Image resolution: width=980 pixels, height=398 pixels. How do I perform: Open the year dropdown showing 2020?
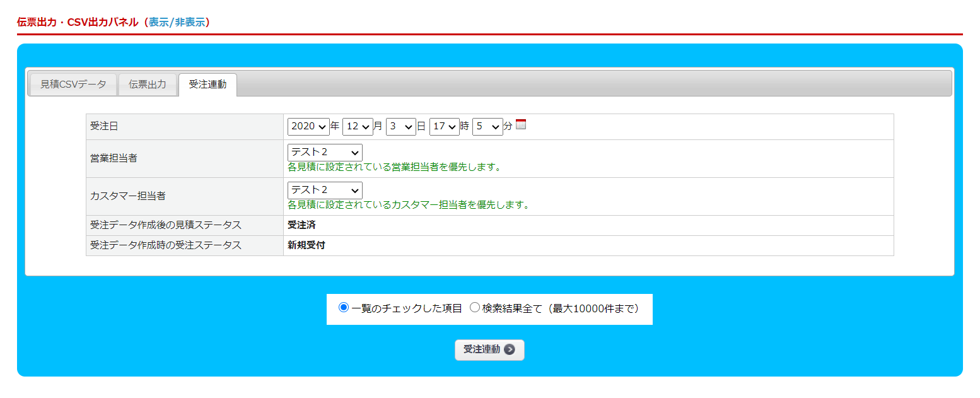(x=308, y=126)
